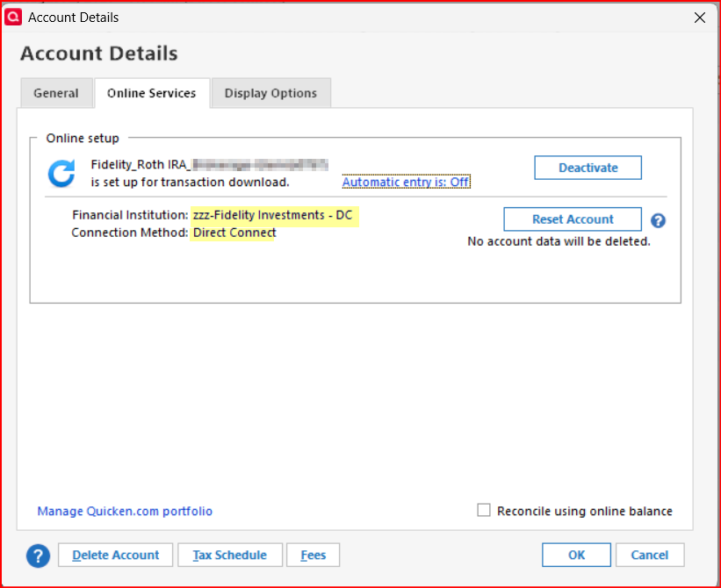Click 'is set up for transaction download.'
Viewport: 721px width, 588px height.
tap(190, 182)
